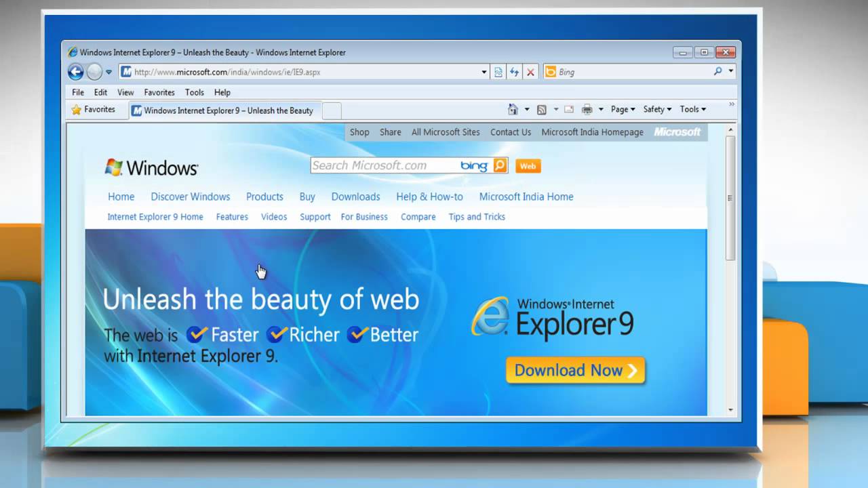Open a new blank tab
This screenshot has width=868, height=488.
pos(332,110)
